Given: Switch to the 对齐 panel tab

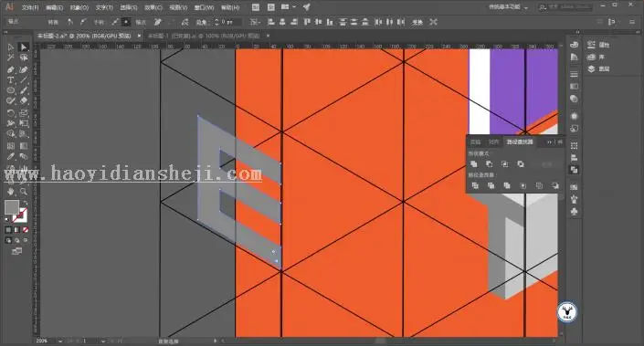Looking at the screenshot, I should pos(493,142).
